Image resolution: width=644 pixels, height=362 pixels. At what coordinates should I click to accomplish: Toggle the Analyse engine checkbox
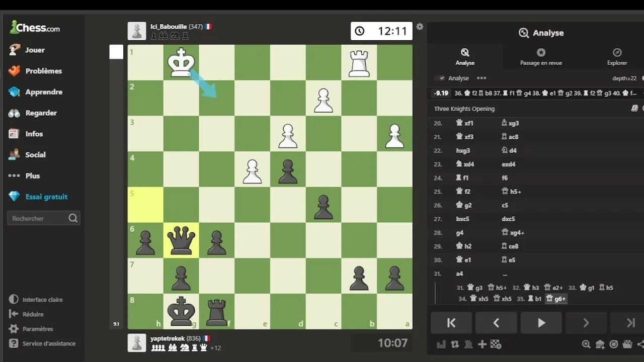pos(441,78)
